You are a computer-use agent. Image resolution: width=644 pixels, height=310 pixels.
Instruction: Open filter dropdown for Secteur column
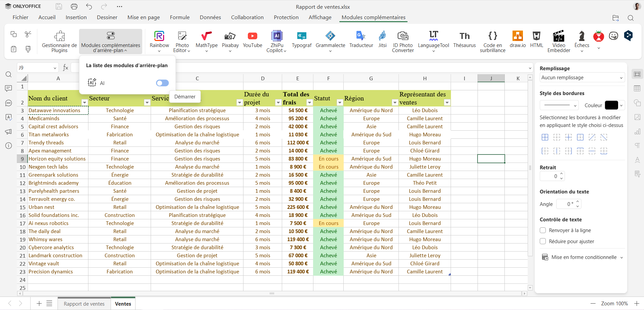click(147, 103)
